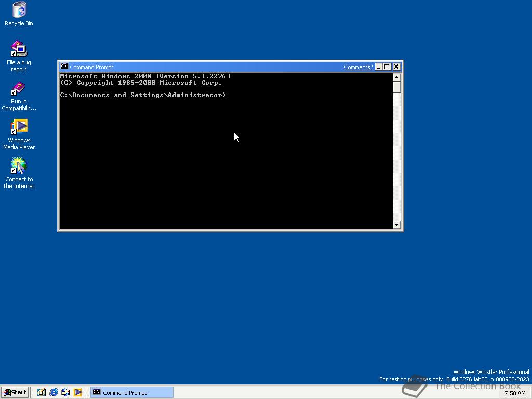Click the Command Prompt title bar system icon
532x399 pixels.
coord(64,66)
